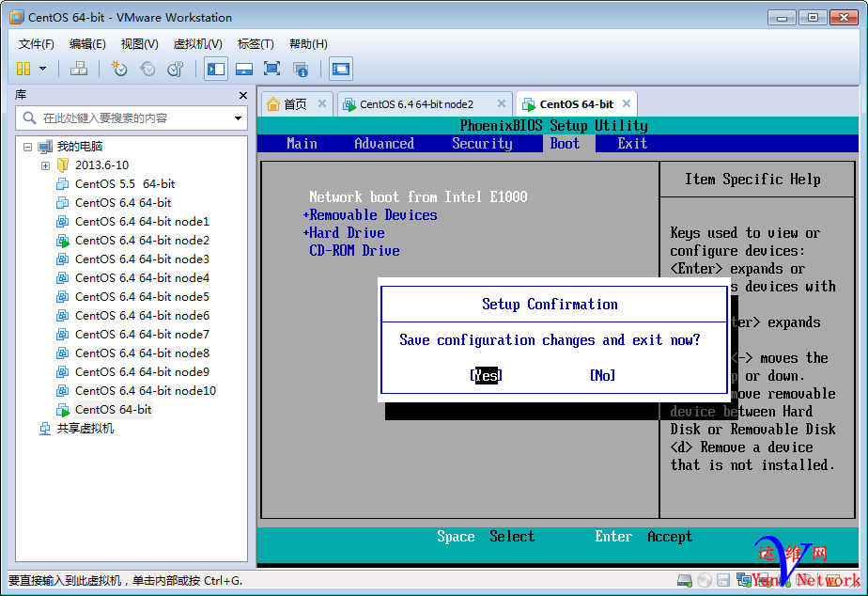Screen dimensions: 868x596
Task: Open the 标签(T) menu
Action: [x=256, y=44]
